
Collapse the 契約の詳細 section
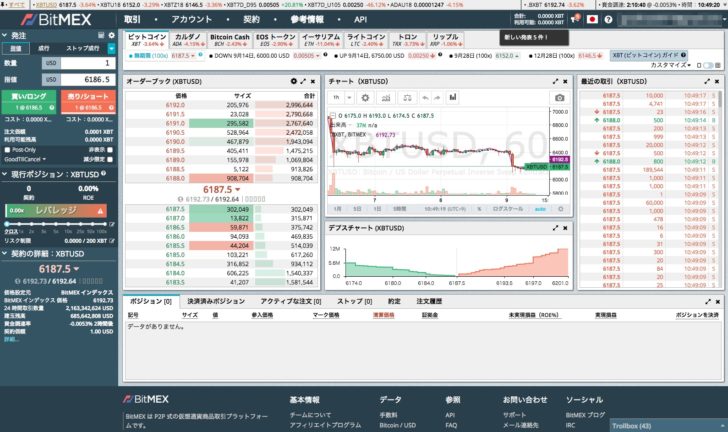tap(5, 254)
